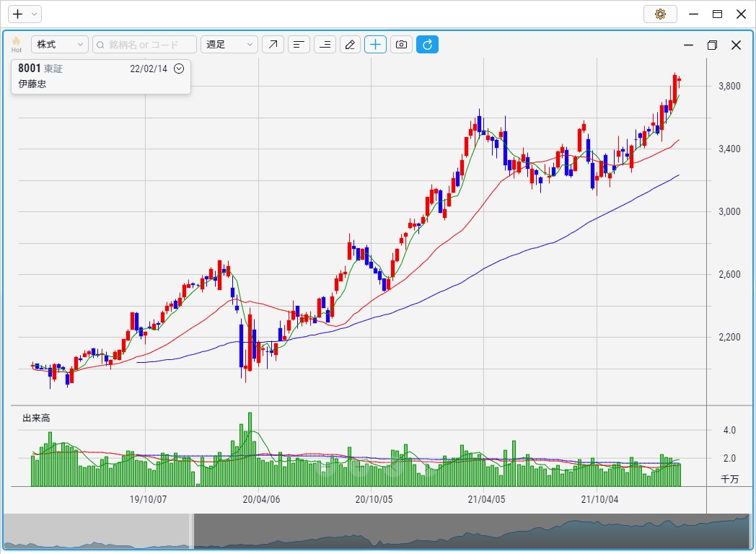
Task: Open the 株式 asset type dropdown
Action: [x=60, y=45]
